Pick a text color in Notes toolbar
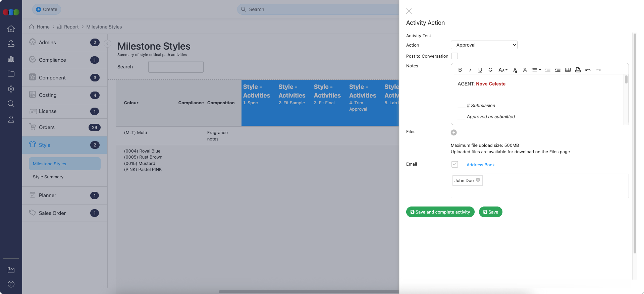The width and height of the screenshot is (644, 294). click(515, 70)
